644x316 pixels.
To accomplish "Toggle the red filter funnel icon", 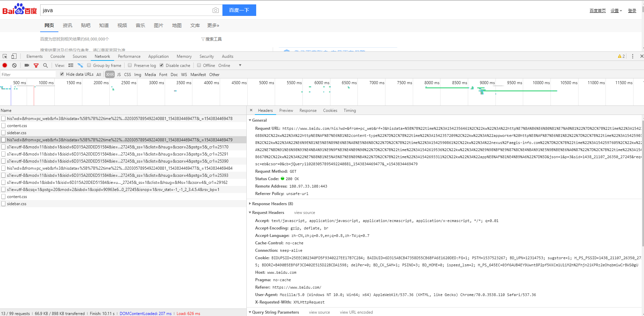I will 36,66.
